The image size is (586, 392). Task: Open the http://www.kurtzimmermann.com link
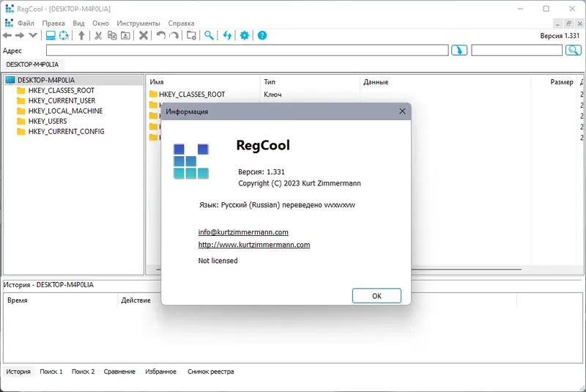(254, 245)
